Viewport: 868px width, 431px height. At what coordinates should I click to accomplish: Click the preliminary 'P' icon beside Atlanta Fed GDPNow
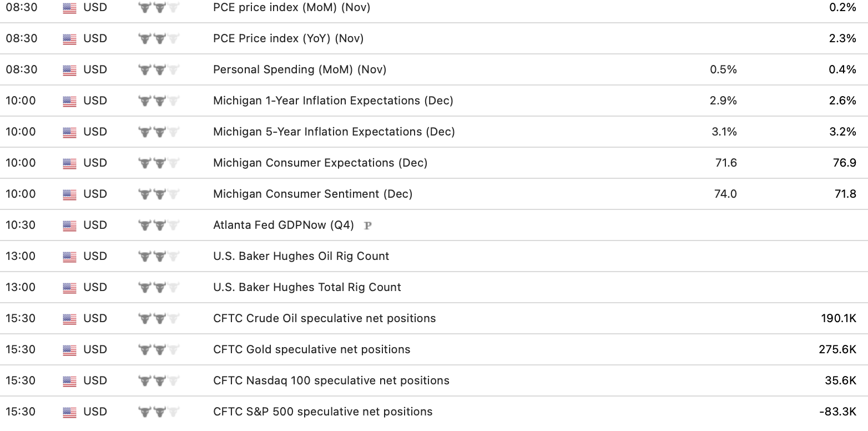(x=367, y=225)
